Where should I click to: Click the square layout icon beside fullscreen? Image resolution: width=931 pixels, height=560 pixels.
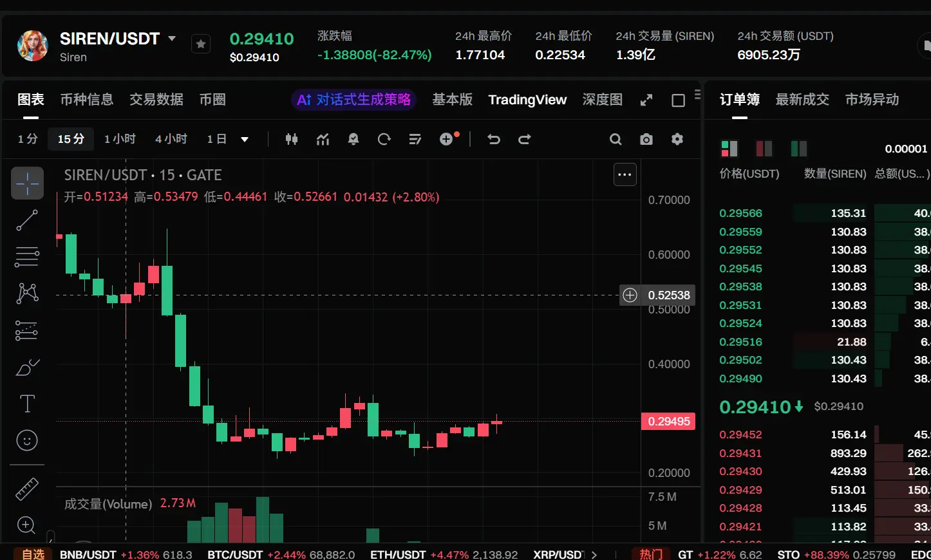[x=678, y=100]
